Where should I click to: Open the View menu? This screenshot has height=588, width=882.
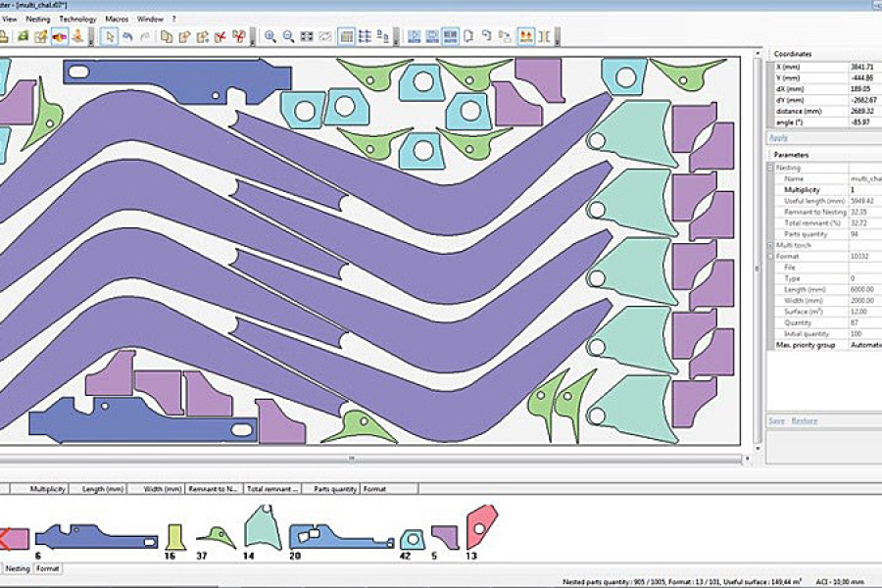(10, 20)
